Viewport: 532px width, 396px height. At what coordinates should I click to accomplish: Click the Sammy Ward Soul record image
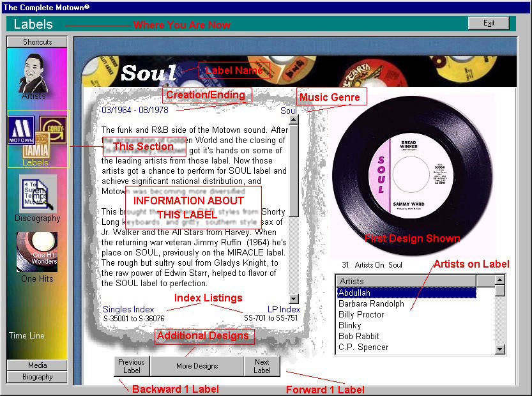[x=412, y=176]
